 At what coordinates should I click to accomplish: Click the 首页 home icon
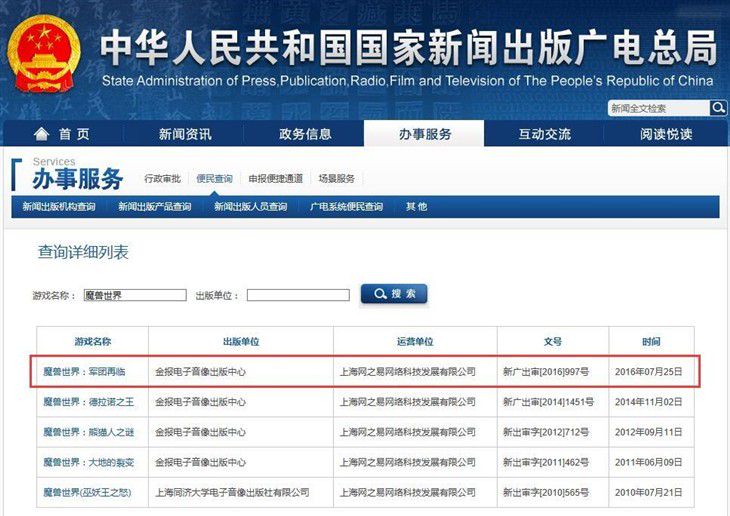(41, 134)
